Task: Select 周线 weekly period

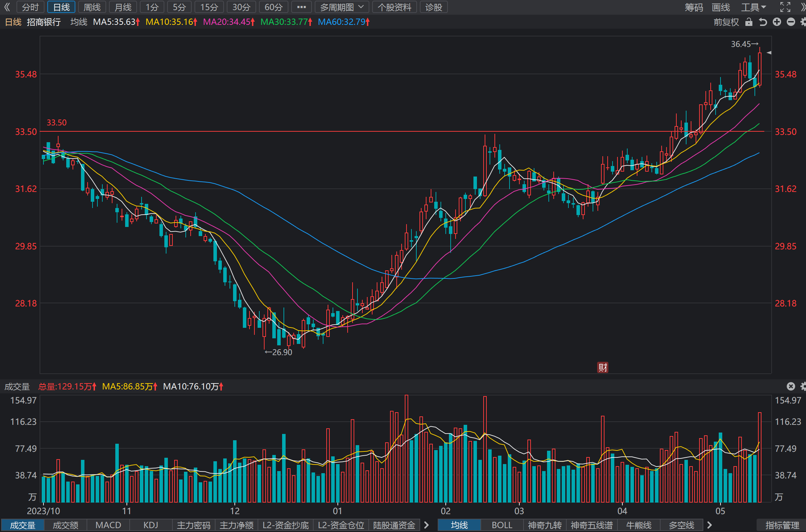Action: tap(92, 7)
